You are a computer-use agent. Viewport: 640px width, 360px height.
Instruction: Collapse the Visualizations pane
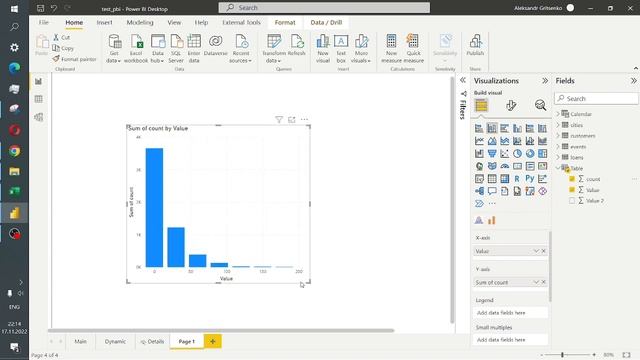coord(545,81)
